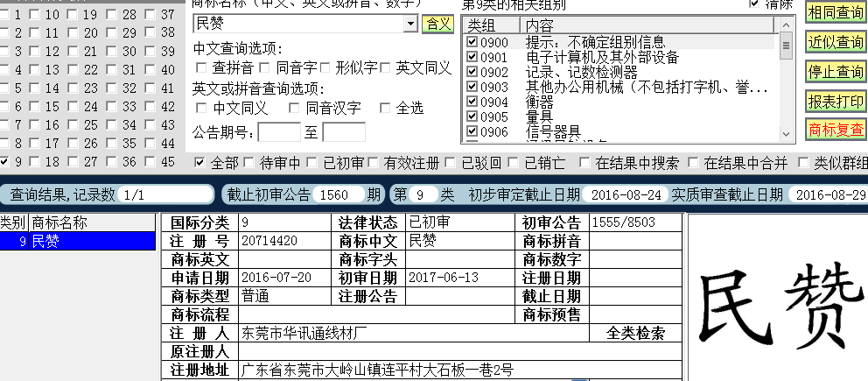The image size is (868, 381).
Task: Click the 初审公告 value 1555/8503
Action: pyautogui.click(x=623, y=222)
